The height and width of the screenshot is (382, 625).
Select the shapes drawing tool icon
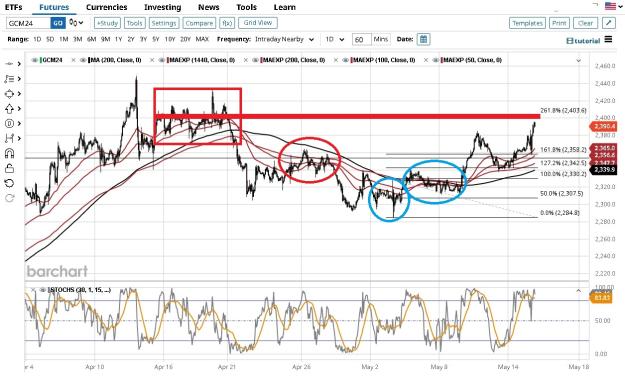pos(9,94)
